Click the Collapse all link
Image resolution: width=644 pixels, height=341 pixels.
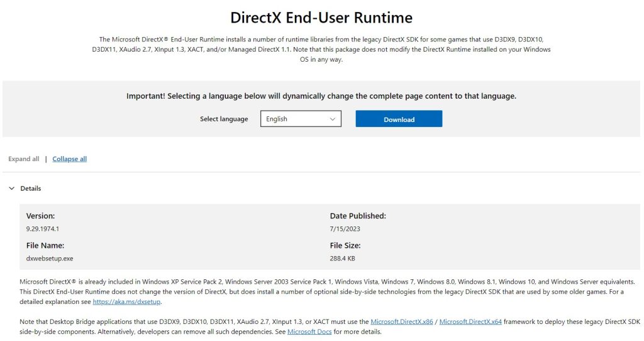pos(69,159)
